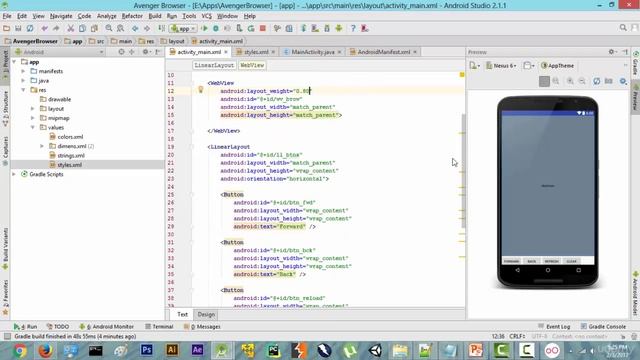Click the Undo arrow icon

(x=44, y=28)
